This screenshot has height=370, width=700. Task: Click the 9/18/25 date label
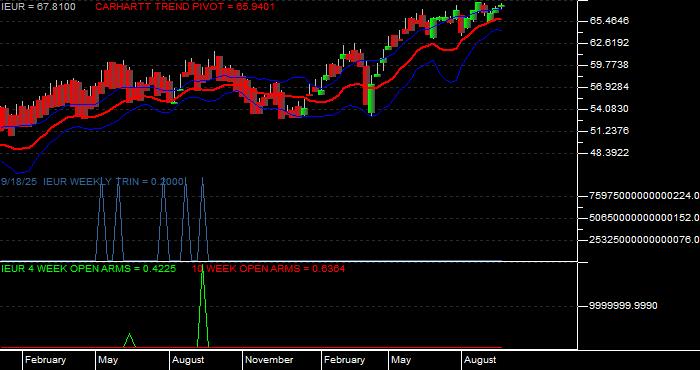[20, 182]
